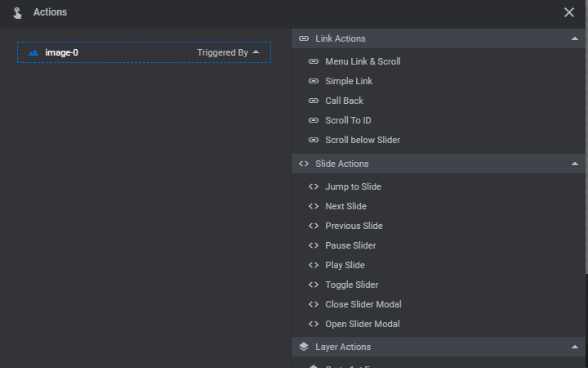Click the link icon beside Menu Link & Scroll

point(314,61)
